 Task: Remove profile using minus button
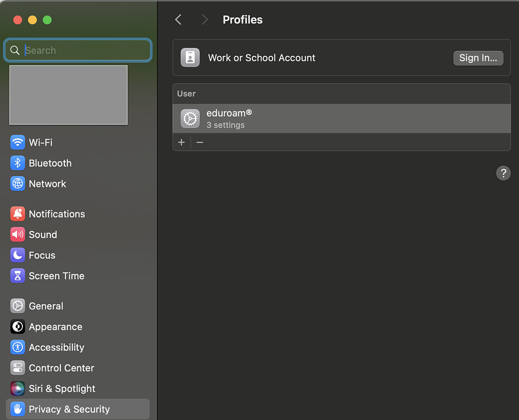pyautogui.click(x=200, y=142)
